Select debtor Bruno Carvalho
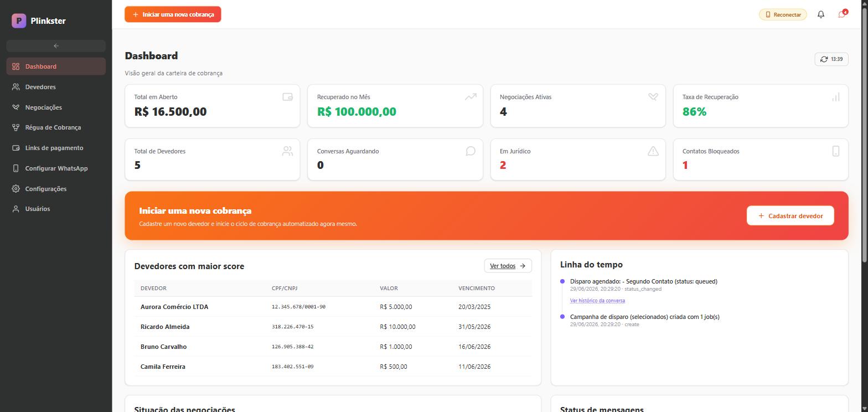 click(x=163, y=347)
